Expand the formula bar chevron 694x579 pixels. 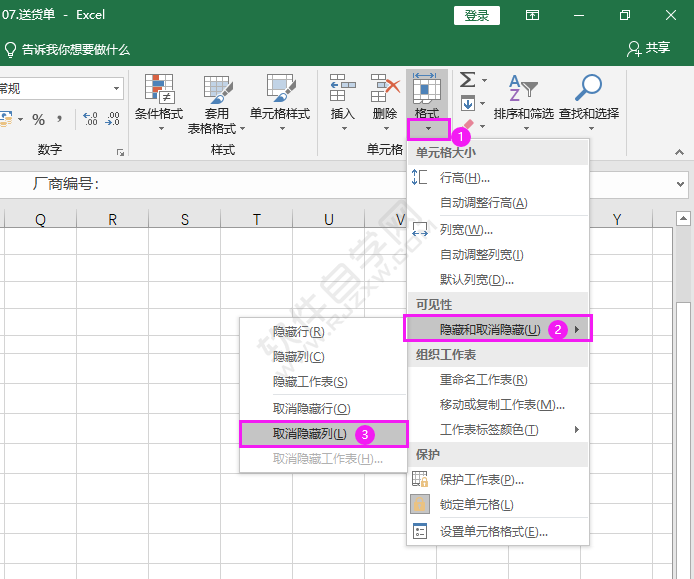(x=680, y=184)
